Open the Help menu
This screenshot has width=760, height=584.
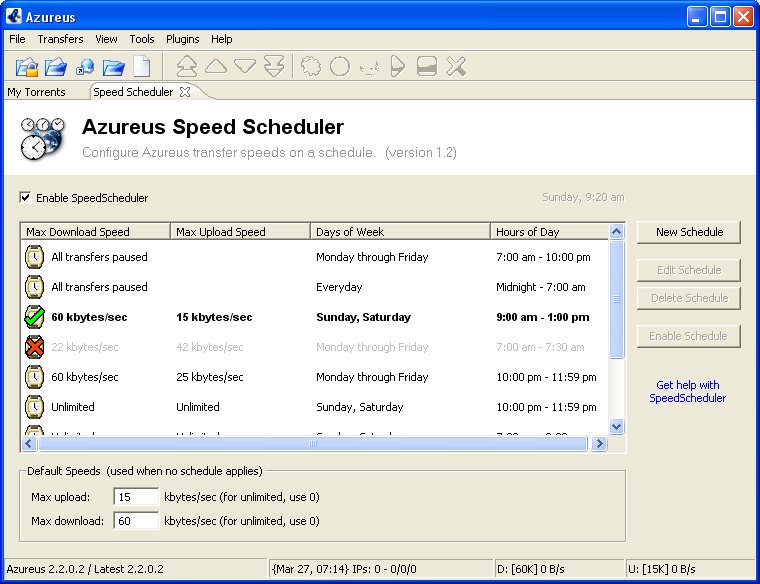click(x=222, y=39)
